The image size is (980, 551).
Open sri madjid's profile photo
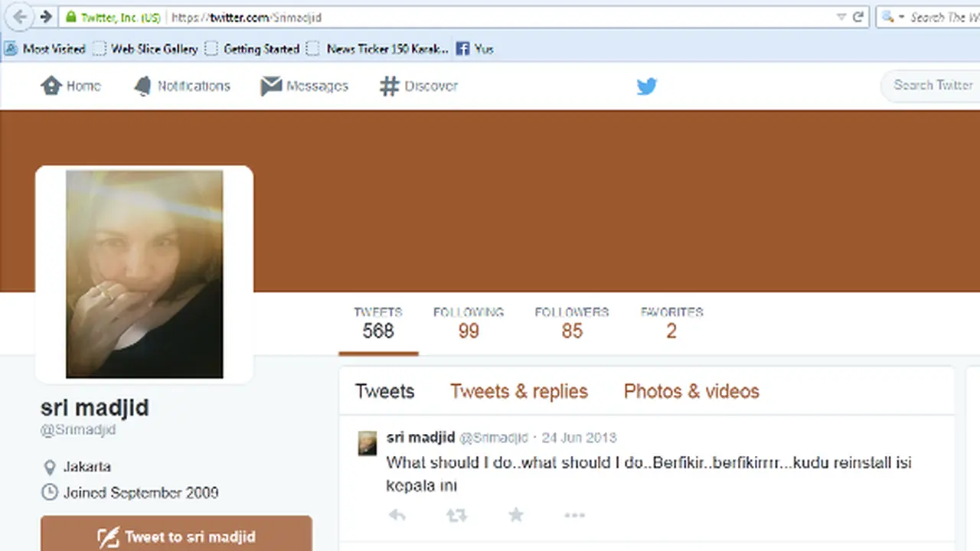click(145, 274)
